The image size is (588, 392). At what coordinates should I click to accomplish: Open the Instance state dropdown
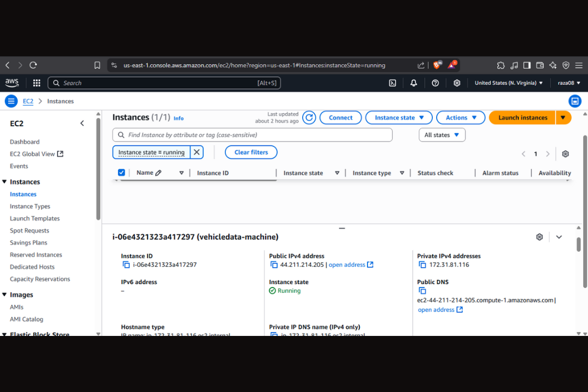click(399, 118)
